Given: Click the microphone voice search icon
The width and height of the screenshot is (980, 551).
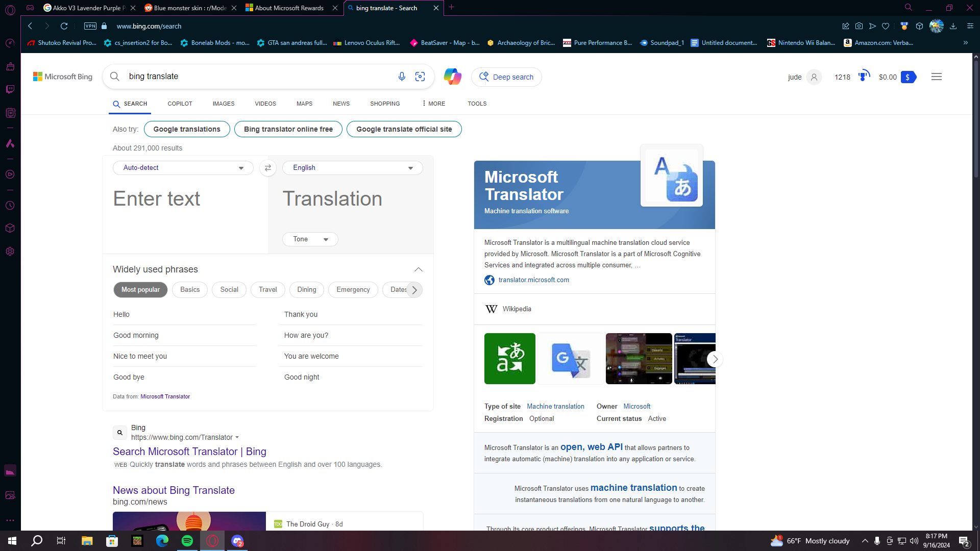Looking at the screenshot, I should point(402,77).
